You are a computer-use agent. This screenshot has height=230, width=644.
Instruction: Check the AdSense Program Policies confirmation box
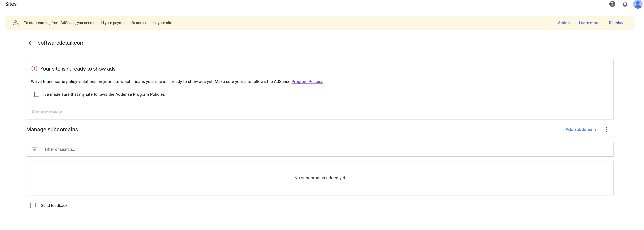click(37, 94)
